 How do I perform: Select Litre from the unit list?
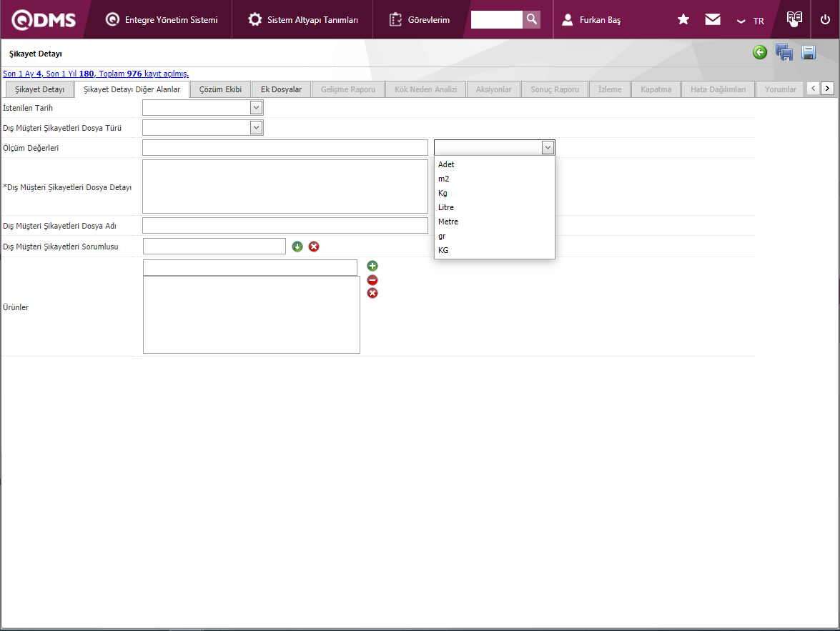coord(446,207)
